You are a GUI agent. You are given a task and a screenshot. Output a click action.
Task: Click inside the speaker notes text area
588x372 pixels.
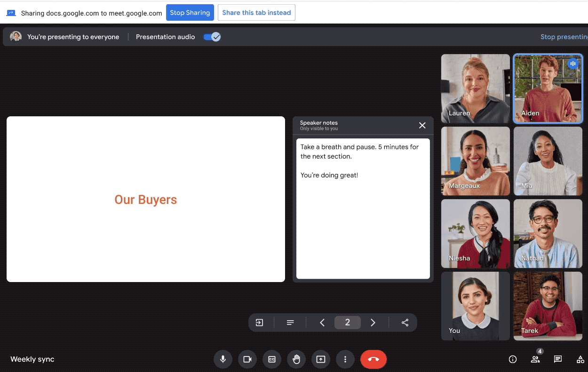point(363,209)
